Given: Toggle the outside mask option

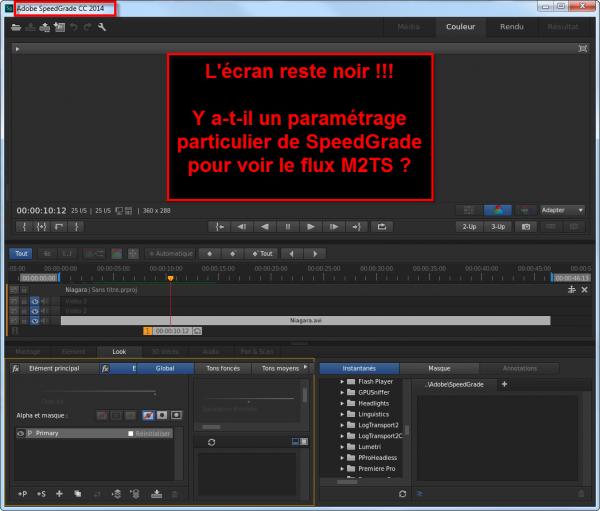Looking at the screenshot, I should tap(176, 415).
